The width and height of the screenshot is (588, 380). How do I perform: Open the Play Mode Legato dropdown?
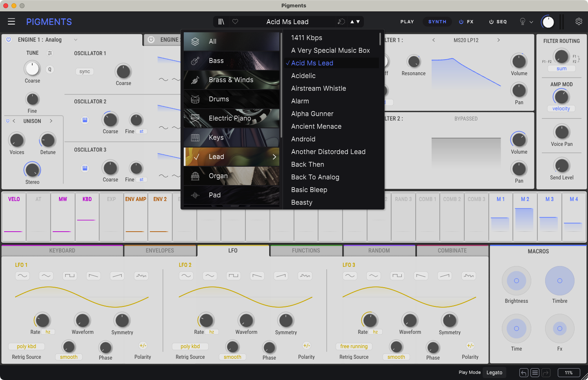(x=494, y=373)
